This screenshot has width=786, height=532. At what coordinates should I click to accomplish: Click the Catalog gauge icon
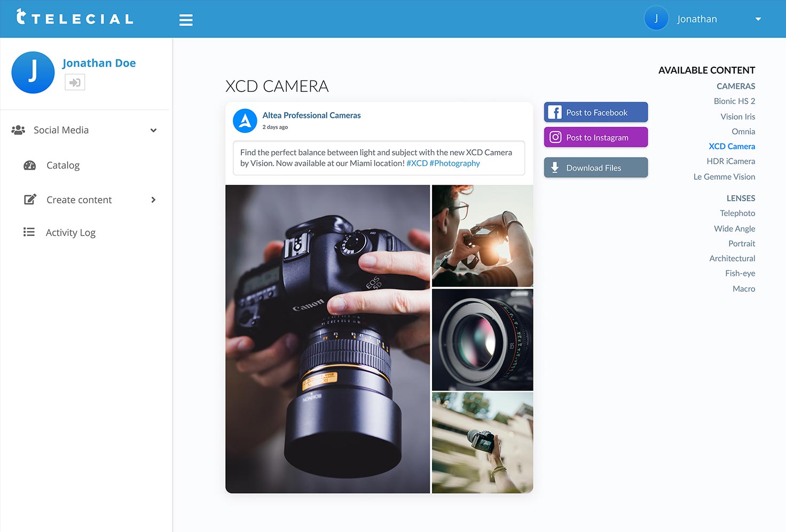(30, 165)
